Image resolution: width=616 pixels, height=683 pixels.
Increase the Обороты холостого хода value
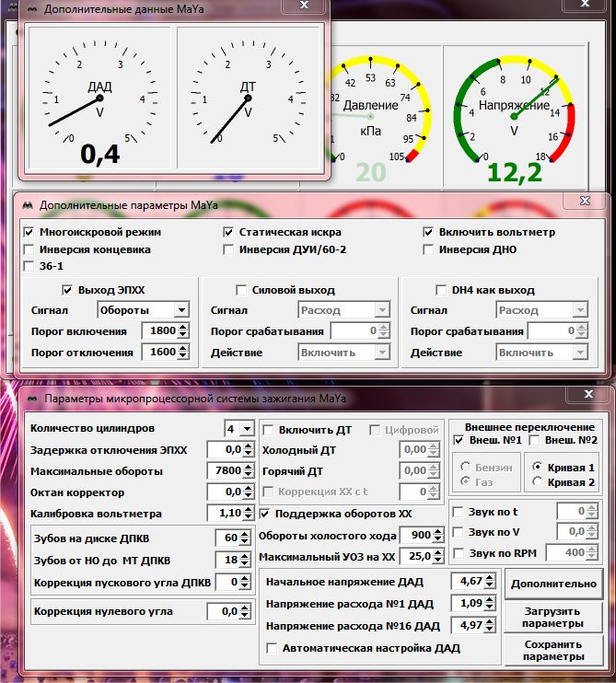click(x=438, y=531)
